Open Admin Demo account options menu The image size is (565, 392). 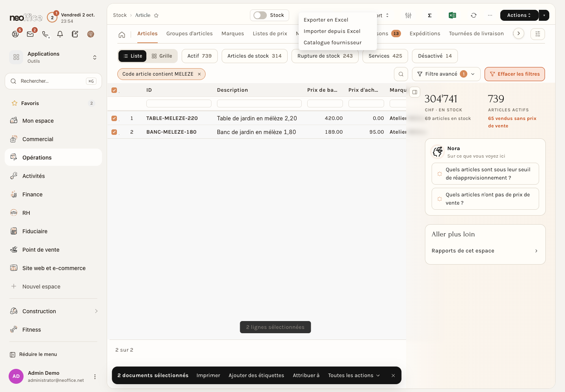[95, 377]
